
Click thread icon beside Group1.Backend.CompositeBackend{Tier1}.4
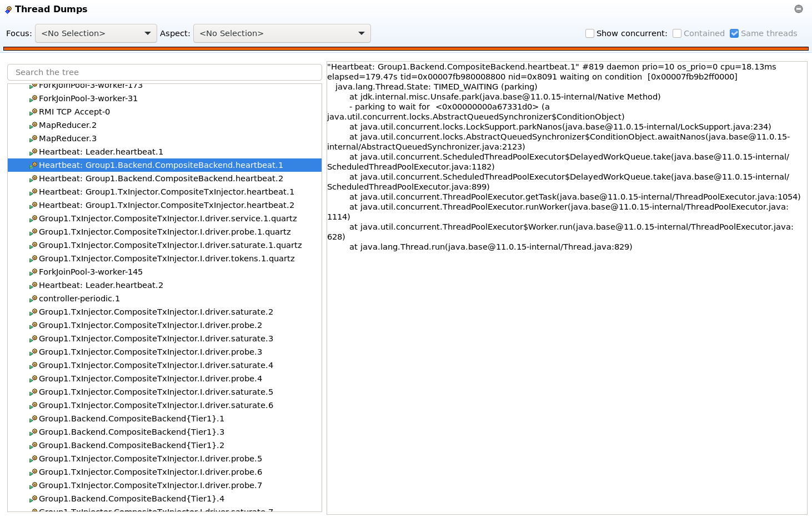point(33,499)
